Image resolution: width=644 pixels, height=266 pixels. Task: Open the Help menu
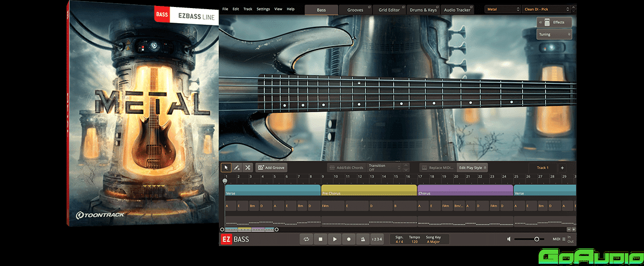coord(290,9)
